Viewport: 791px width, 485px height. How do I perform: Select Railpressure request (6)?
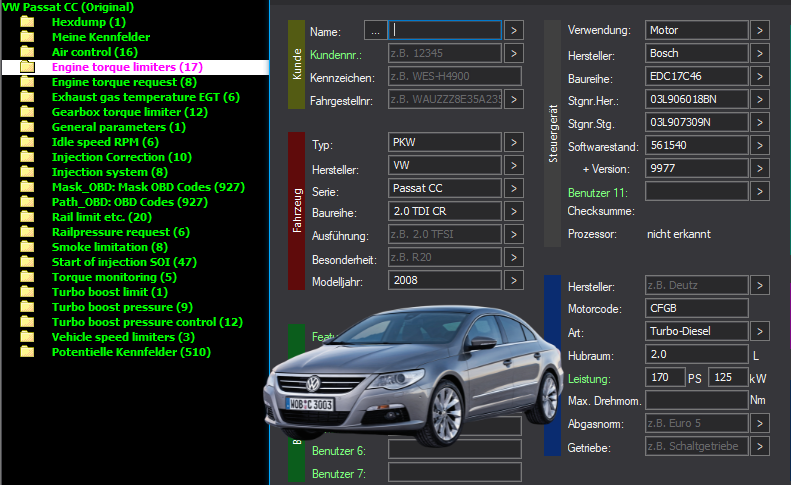[121, 232]
